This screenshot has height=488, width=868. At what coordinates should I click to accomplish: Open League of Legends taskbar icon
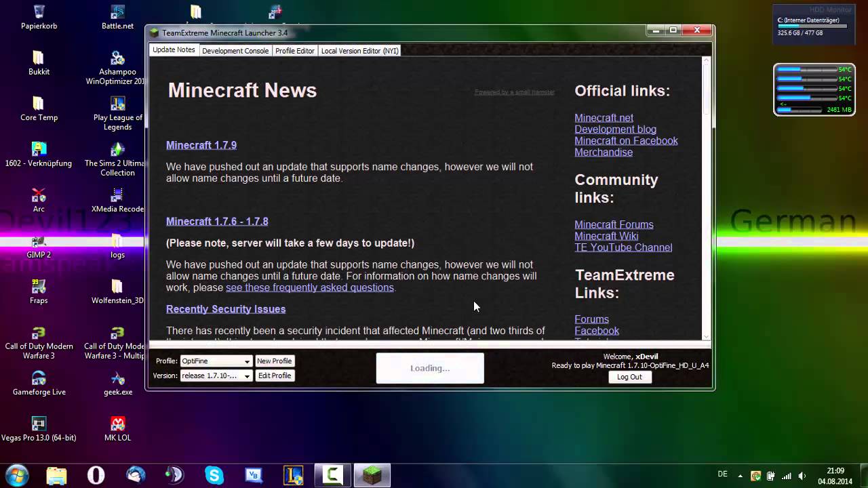coord(293,475)
